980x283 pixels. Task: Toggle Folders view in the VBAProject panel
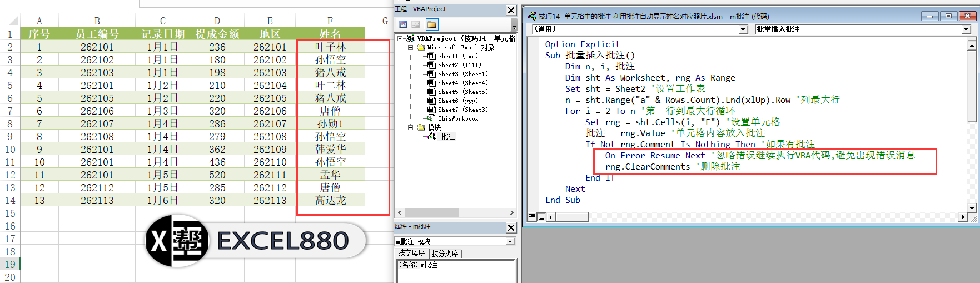pyautogui.click(x=432, y=24)
